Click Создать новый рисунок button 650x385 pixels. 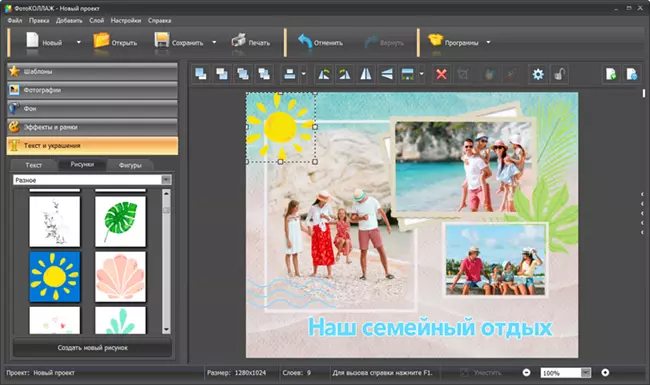point(92,348)
